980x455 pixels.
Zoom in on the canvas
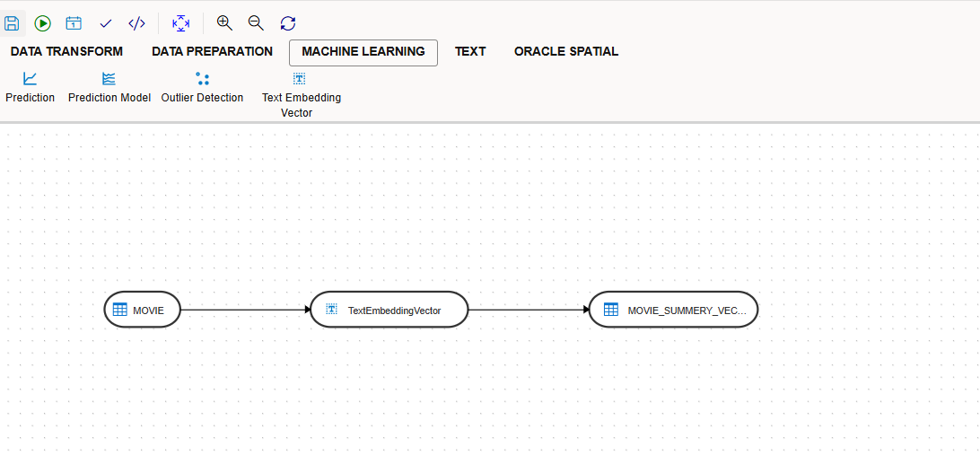click(224, 23)
